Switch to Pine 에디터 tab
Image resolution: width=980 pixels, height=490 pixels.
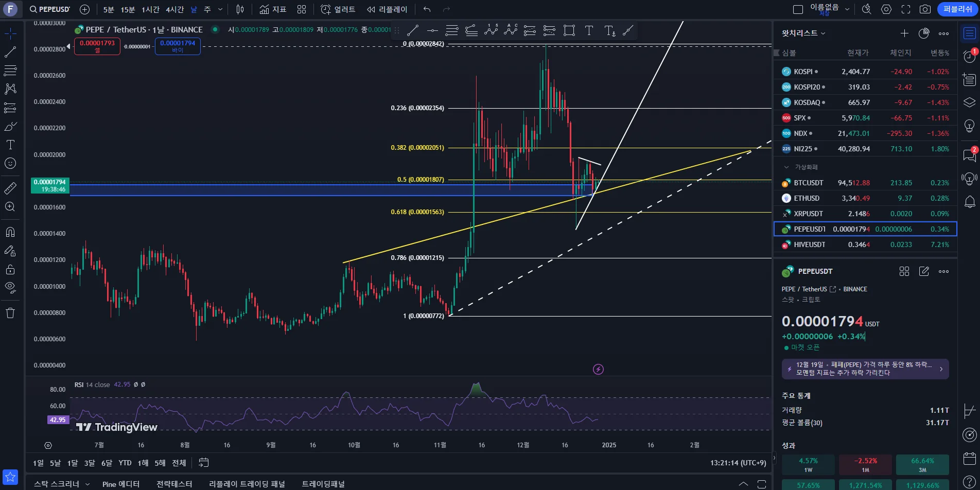[121, 484]
